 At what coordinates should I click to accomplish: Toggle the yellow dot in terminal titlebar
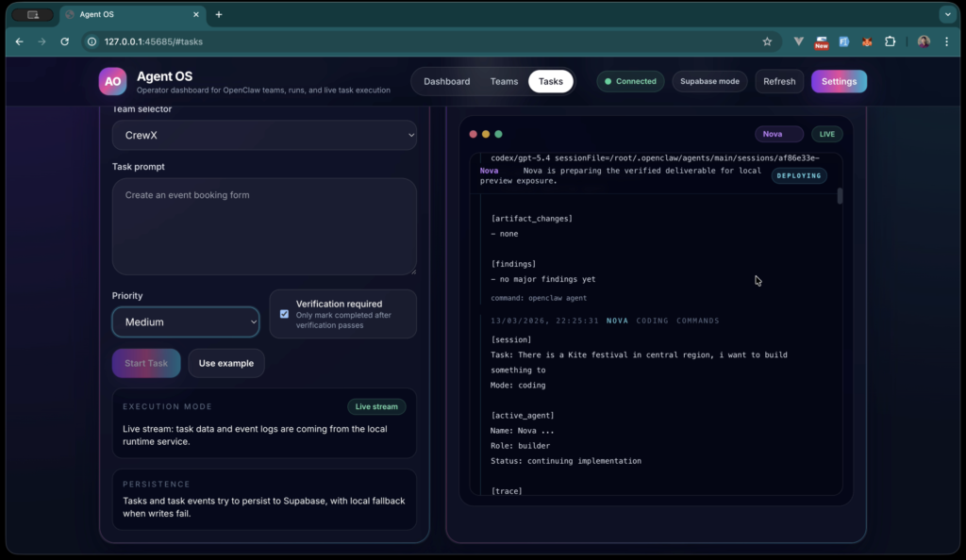pos(485,134)
